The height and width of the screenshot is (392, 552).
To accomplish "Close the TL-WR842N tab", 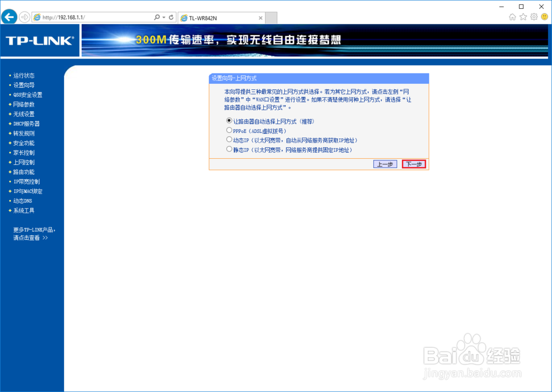I will (261, 18).
